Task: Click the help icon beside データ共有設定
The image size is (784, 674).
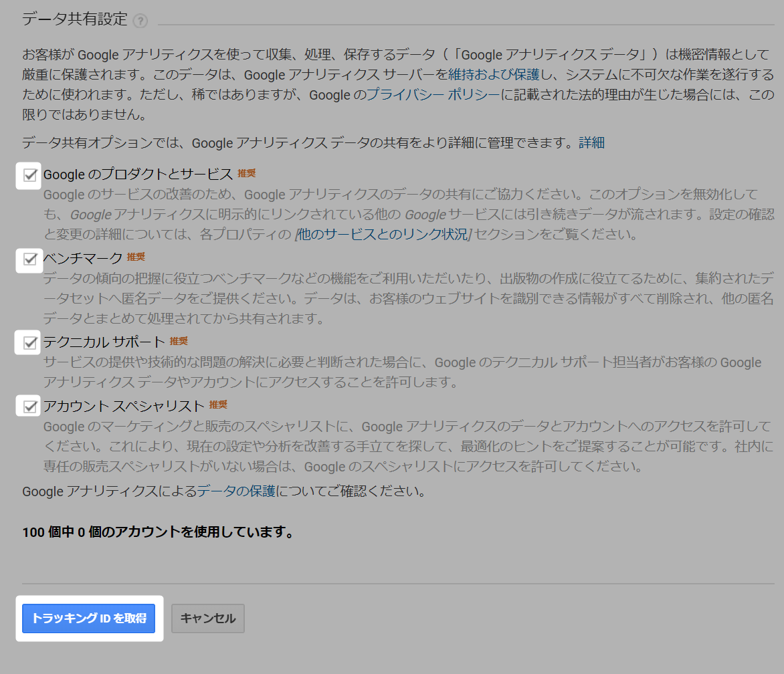Action: tap(140, 21)
